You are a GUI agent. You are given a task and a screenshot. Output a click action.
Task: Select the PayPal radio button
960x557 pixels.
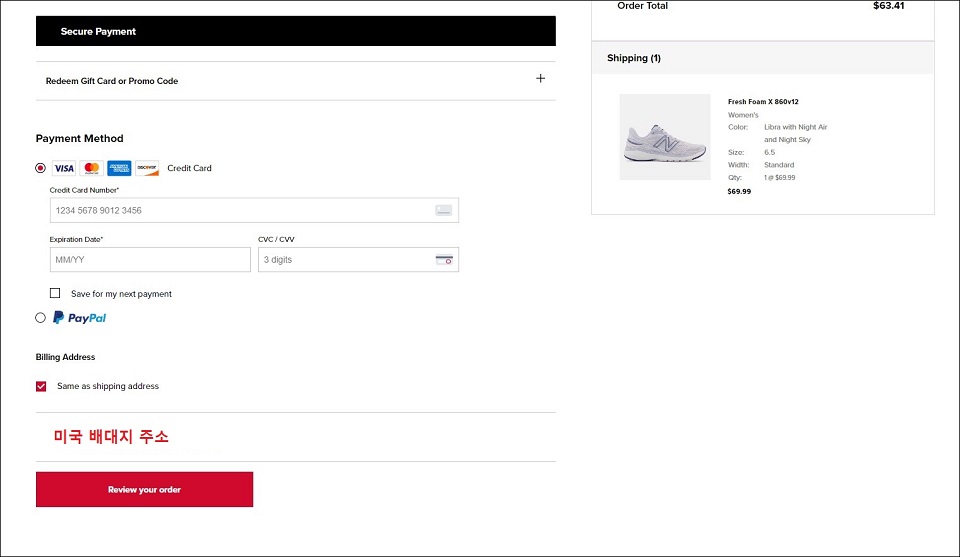40,318
